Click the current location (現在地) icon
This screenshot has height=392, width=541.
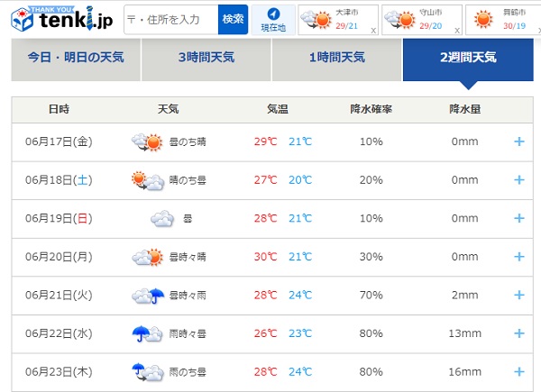click(272, 19)
